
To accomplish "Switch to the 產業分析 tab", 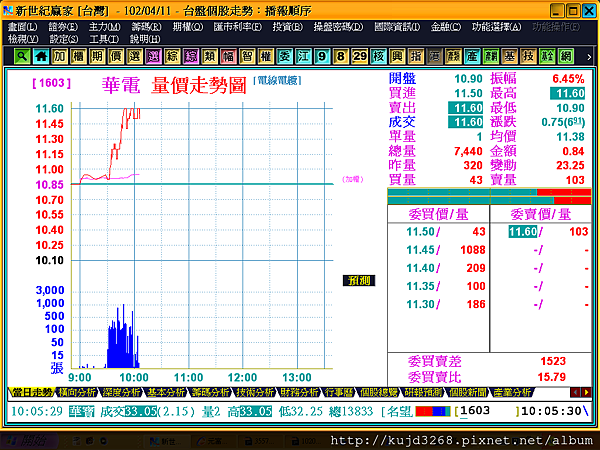I will point(512,392).
